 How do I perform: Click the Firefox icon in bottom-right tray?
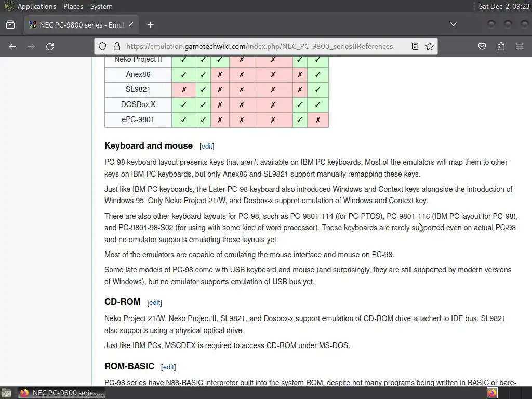tap(493, 393)
